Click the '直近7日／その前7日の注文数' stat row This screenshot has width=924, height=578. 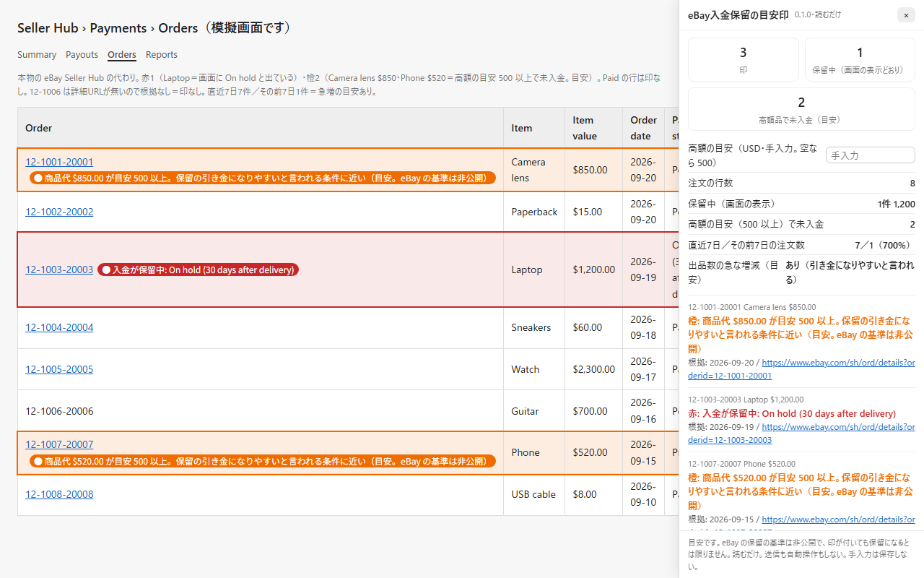[801, 245]
